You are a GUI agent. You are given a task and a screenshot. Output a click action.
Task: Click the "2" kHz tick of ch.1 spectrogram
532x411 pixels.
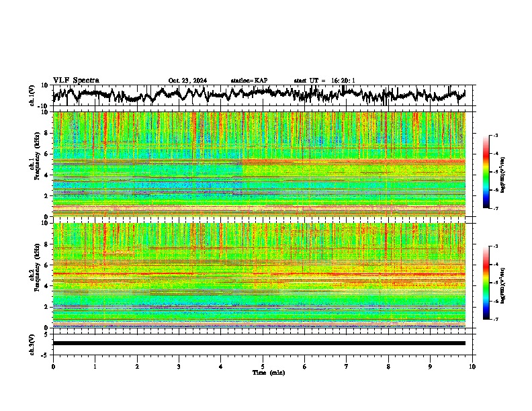pyautogui.click(x=46, y=195)
